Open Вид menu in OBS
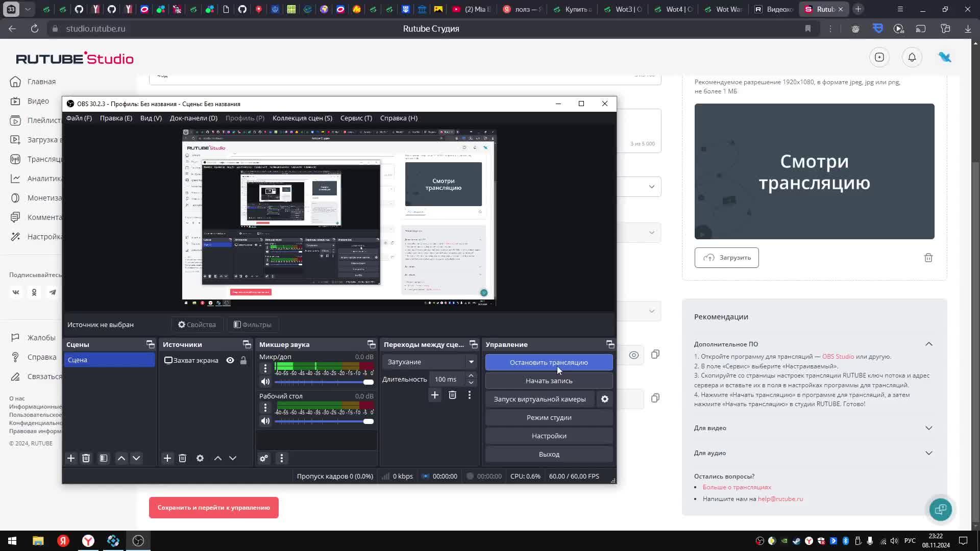 coord(151,118)
